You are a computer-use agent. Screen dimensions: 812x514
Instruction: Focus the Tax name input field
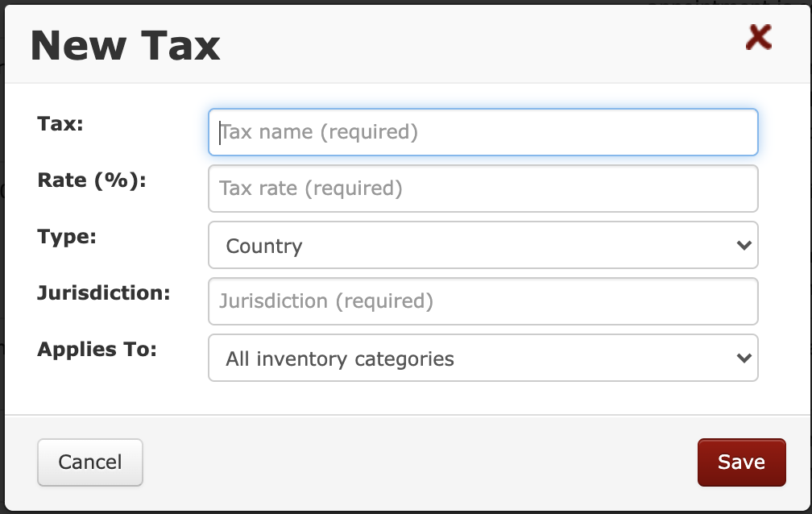coord(483,132)
